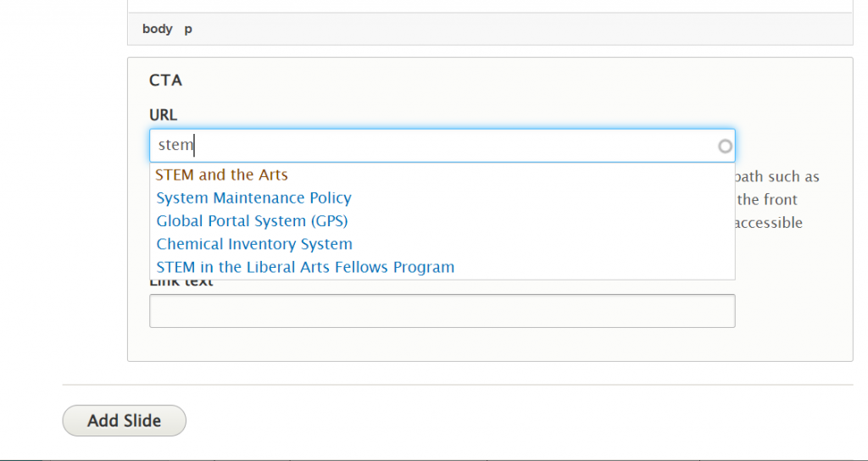Screen dimensions: 868x461
Task: Choose 'System Maintenance Policy' from the suggestions
Action: pos(253,198)
